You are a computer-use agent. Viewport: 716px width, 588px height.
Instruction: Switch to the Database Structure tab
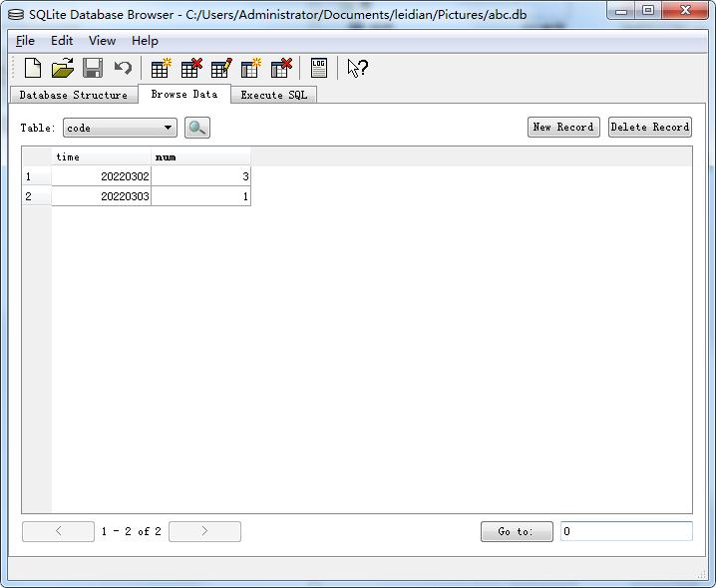click(74, 95)
